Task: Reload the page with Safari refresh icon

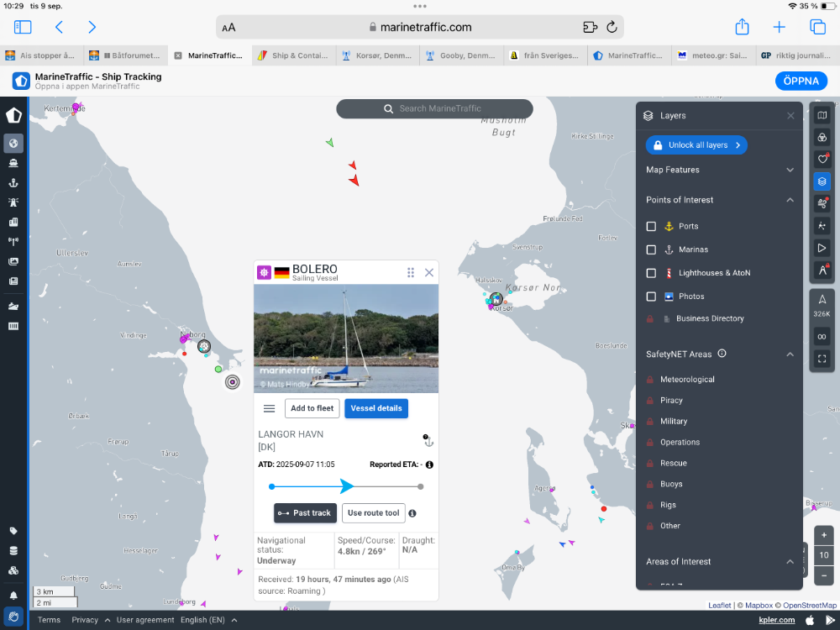Action: point(612,27)
